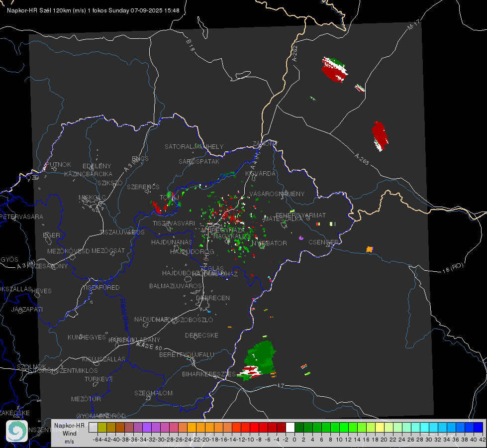The image size is (487, 448).
Task: Click the M-17 road label
Action: click(414, 25)
